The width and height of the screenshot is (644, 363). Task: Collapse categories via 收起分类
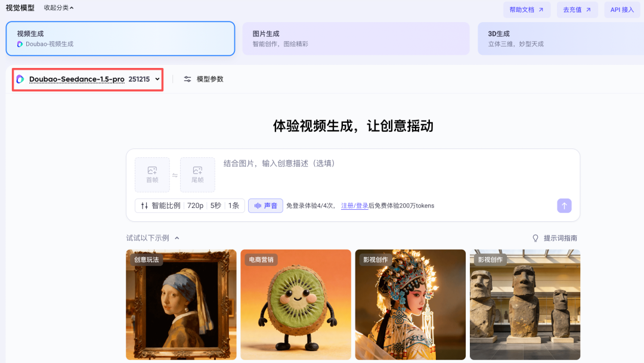pos(58,8)
